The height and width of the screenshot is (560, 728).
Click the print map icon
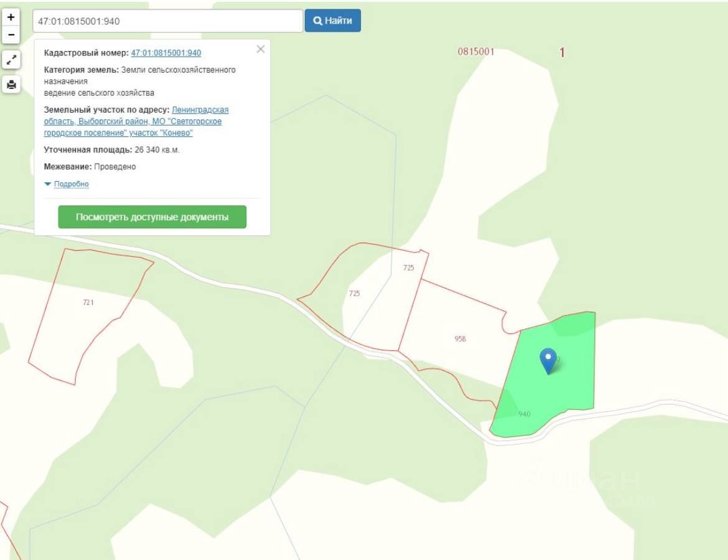(11, 85)
